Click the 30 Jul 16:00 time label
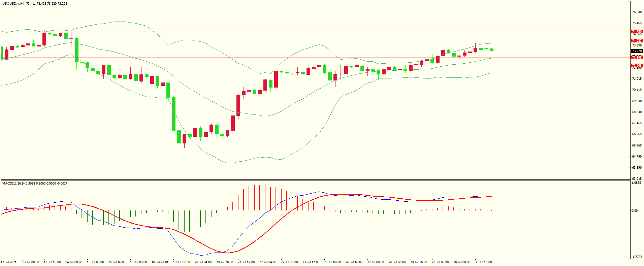Screen dimensions: 644x266 (x=483, y=262)
